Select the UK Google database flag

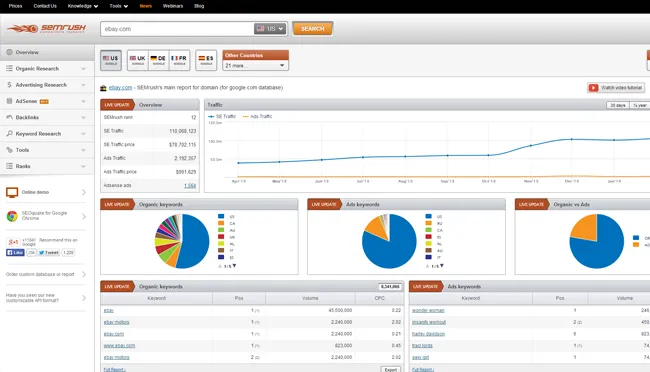(138, 60)
